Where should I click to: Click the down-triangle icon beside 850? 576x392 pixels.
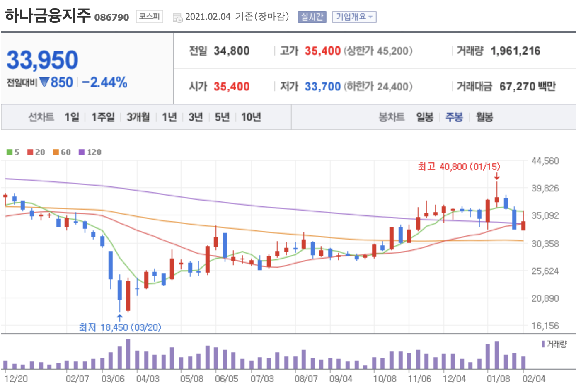pyautogui.click(x=44, y=82)
